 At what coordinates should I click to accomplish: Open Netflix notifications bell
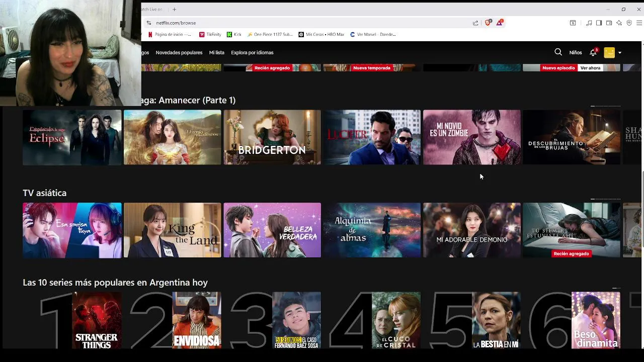[x=593, y=52]
